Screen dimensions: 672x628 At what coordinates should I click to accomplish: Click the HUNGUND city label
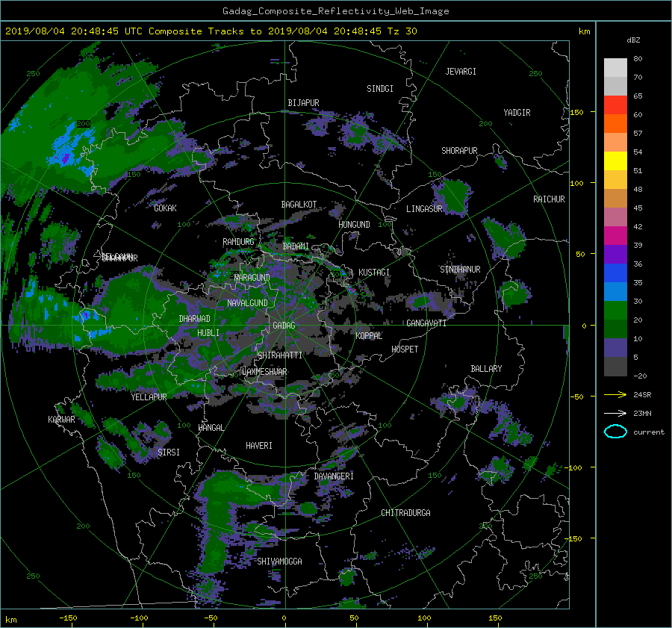354,225
